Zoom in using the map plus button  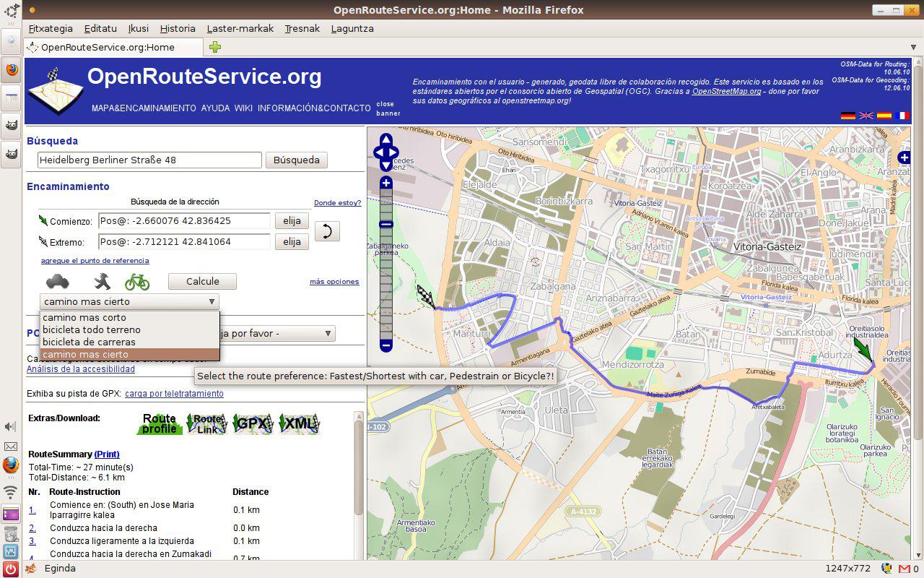[386, 183]
